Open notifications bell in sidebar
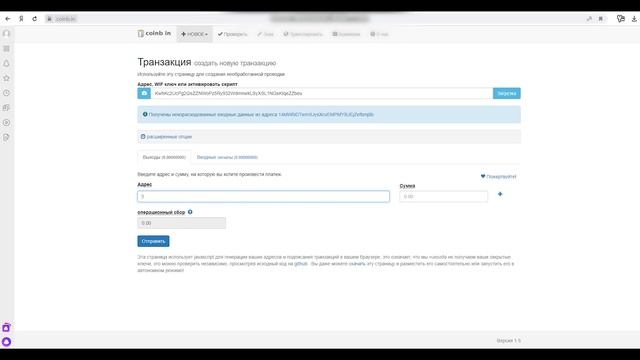Viewport: 640px width, 360px height. (x=7, y=63)
